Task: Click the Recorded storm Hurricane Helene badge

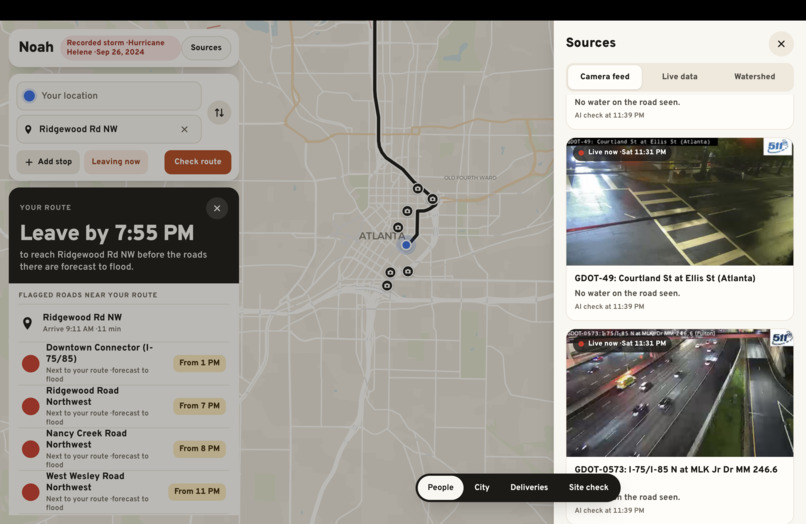Action: click(119, 47)
